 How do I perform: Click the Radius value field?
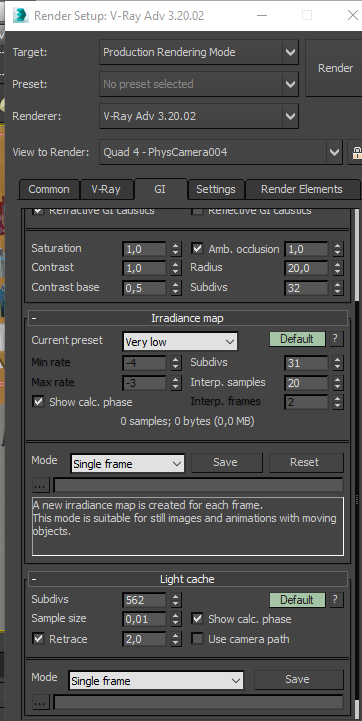[x=306, y=269]
